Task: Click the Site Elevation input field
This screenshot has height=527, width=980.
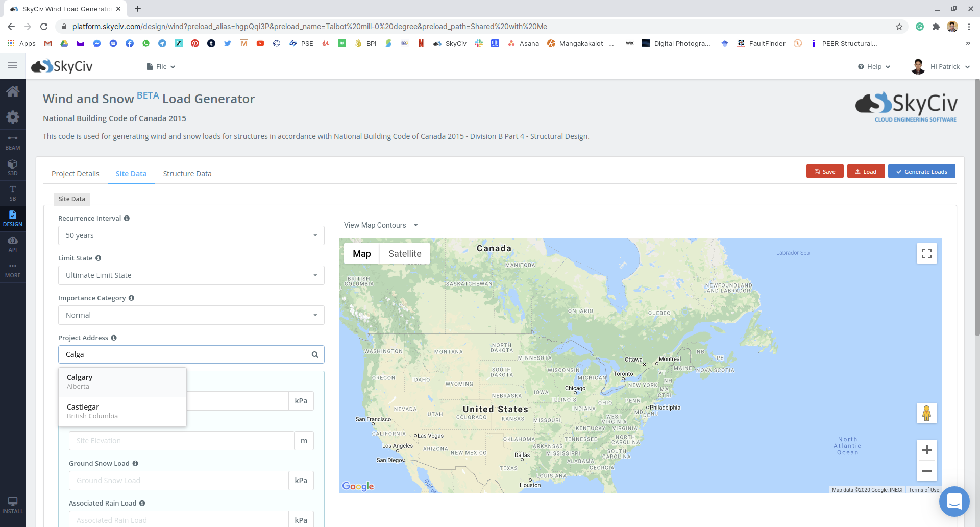Action: (x=181, y=441)
